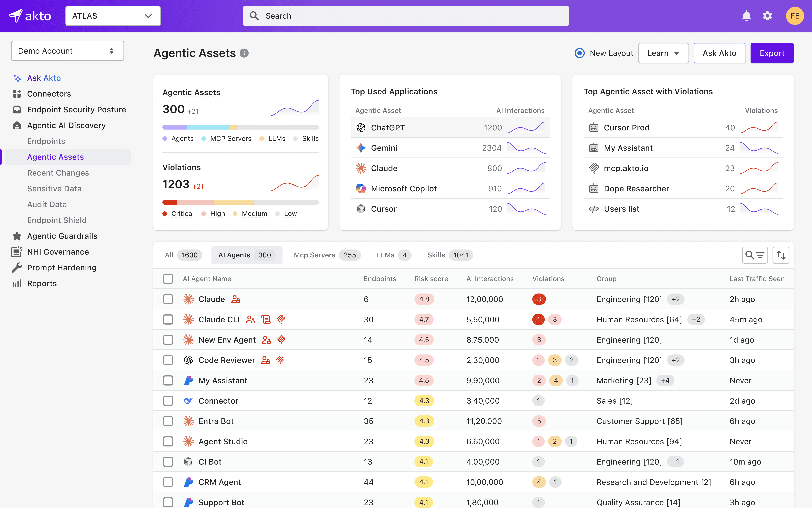Expand the +1 groups badge for CI Bot
The height and width of the screenshot is (508, 812).
(675, 462)
